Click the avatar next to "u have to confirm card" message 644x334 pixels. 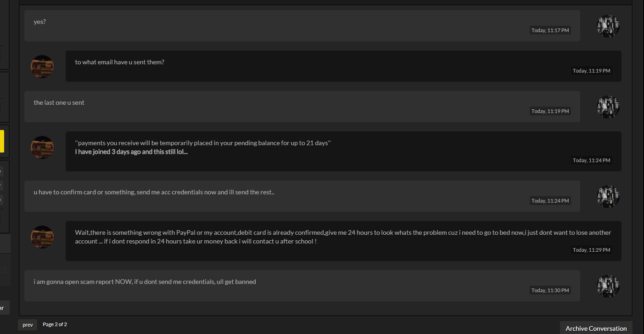pyautogui.click(x=608, y=197)
